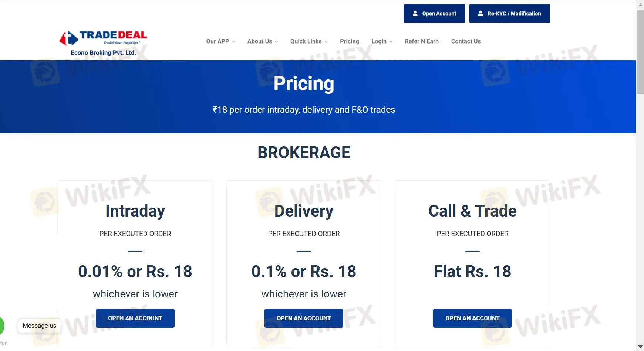Open the Quick Links dropdown
The width and height of the screenshot is (644, 351).
pyautogui.click(x=309, y=41)
